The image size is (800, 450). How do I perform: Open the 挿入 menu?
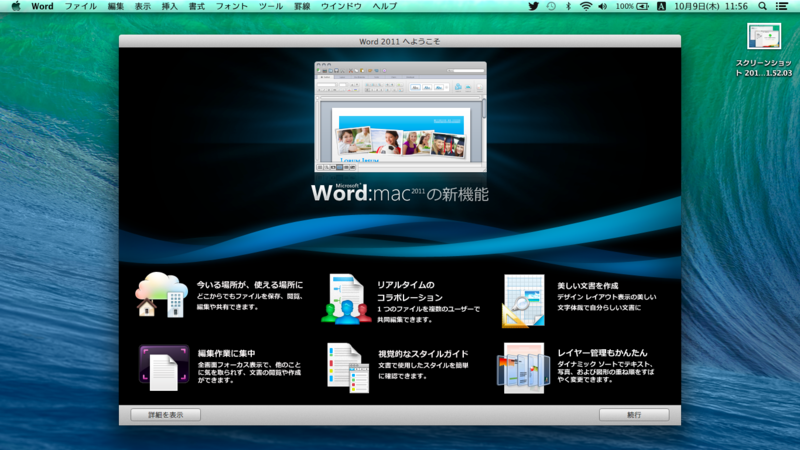[169, 6]
